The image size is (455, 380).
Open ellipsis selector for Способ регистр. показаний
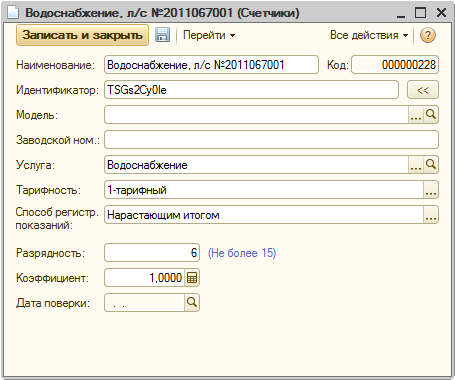431,215
